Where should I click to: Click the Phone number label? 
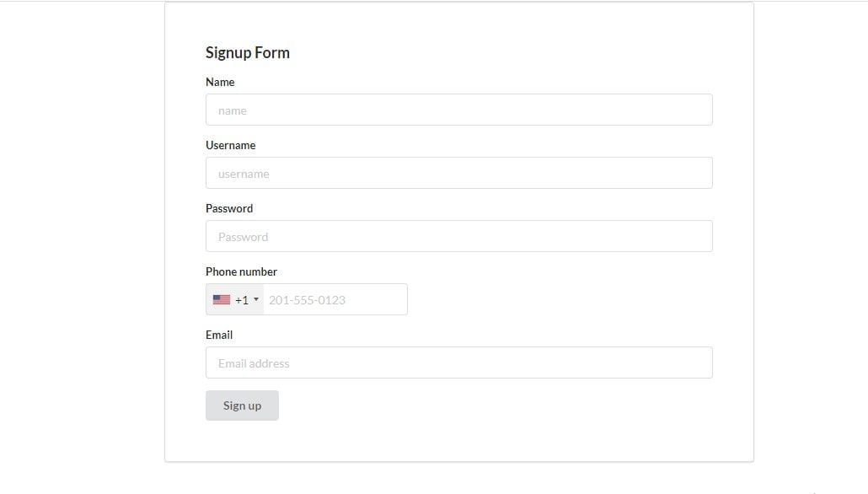click(x=241, y=271)
